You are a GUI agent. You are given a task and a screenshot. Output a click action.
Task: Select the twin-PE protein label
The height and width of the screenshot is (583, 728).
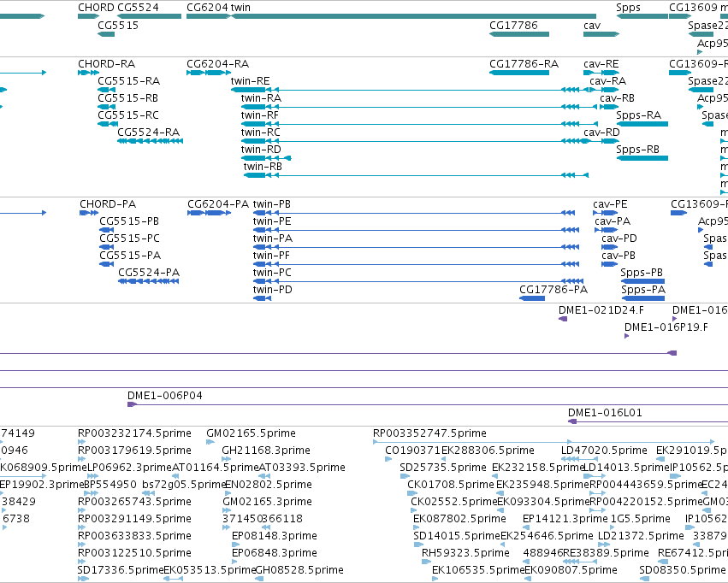272,221
